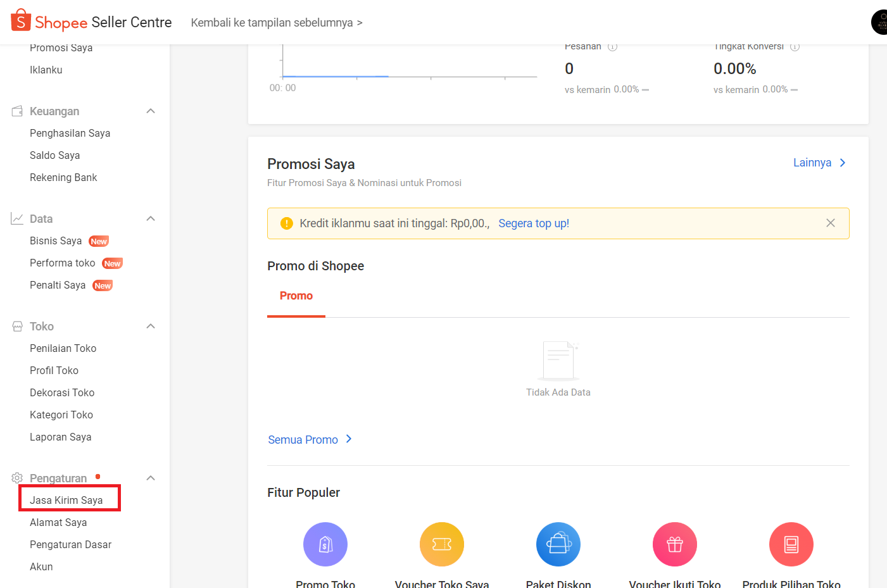
Task: Open Pengaturan Dasar settings
Action: 70,544
